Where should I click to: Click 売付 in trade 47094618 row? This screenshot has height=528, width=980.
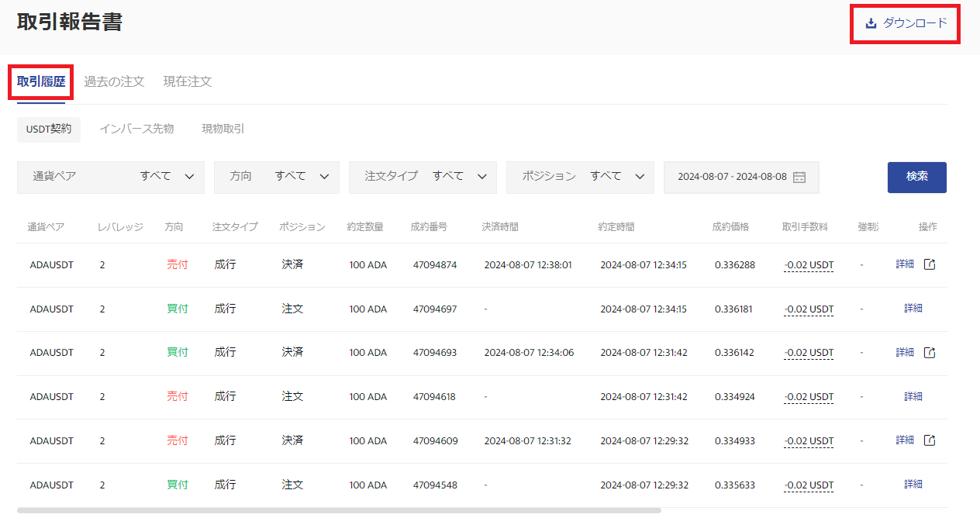(x=177, y=397)
